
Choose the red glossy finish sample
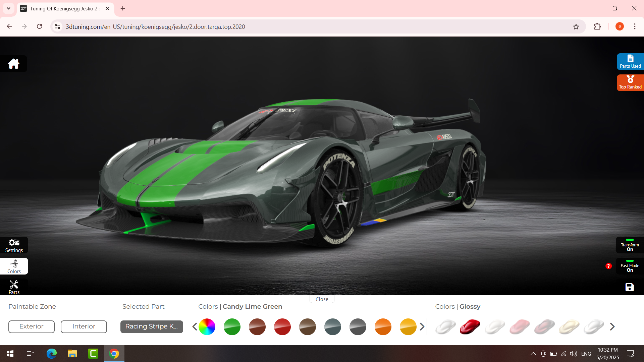(x=470, y=327)
